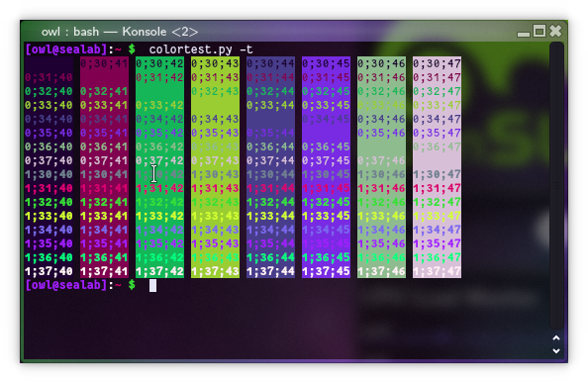The image size is (588, 383).
Task: Click the color cell '0;33;44'
Action: [x=271, y=105]
